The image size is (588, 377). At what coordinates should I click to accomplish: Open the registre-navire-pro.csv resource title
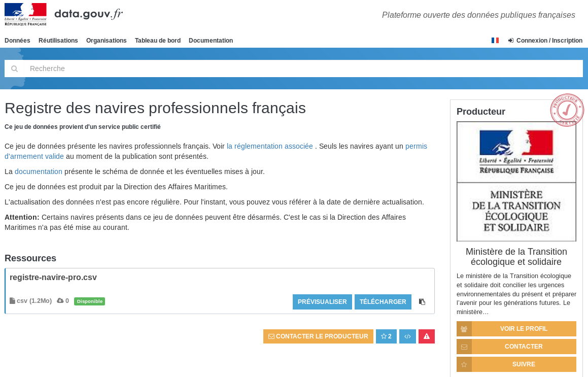tap(53, 278)
